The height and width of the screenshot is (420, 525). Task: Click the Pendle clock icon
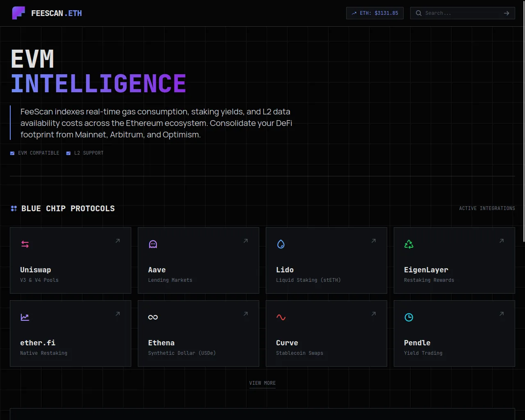click(409, 317)
